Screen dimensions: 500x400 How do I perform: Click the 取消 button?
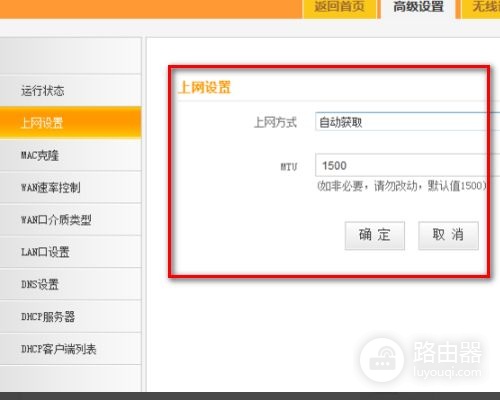pyautogui.click(x=448, y=235)
